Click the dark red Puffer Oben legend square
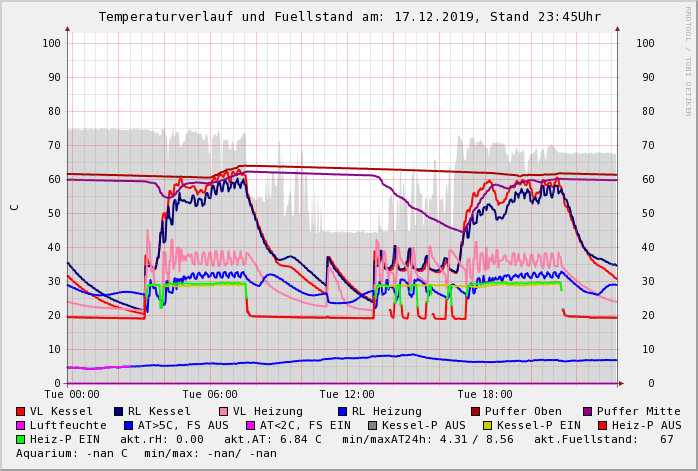The width and height of the screenshot is (698, 471). [476, 411]
